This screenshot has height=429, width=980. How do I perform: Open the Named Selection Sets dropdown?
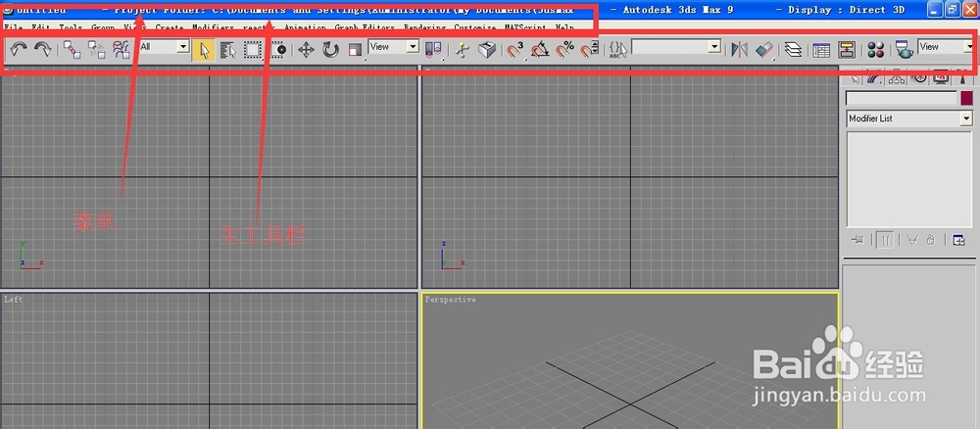[x=676, y=47]
